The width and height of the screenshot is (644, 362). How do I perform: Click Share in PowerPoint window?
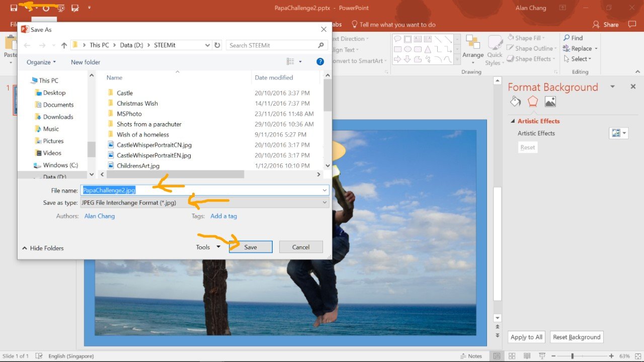click(x=606, y=24)
